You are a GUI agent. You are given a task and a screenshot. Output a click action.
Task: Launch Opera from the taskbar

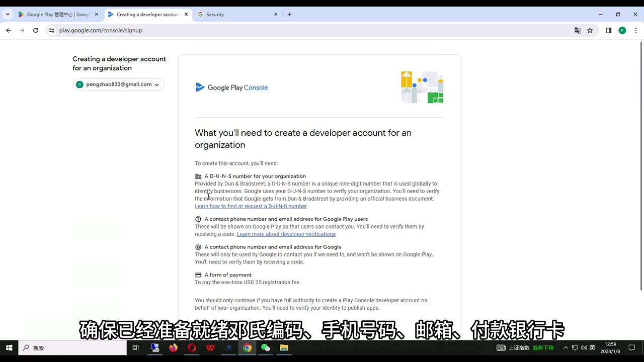click(x=192, y=347)
